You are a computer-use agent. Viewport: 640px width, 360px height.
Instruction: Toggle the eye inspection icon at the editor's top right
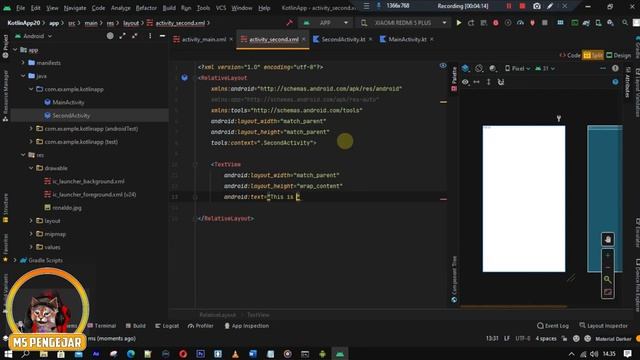[x=443, y=66]
